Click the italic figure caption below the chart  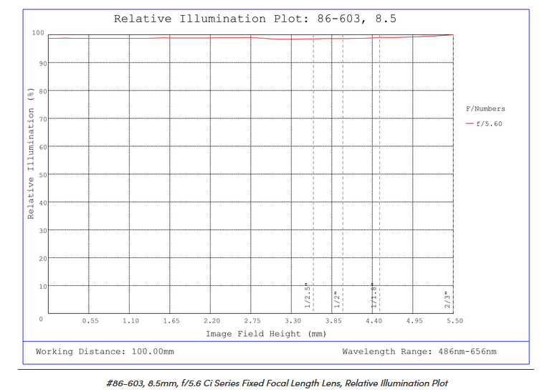point(276,383)
